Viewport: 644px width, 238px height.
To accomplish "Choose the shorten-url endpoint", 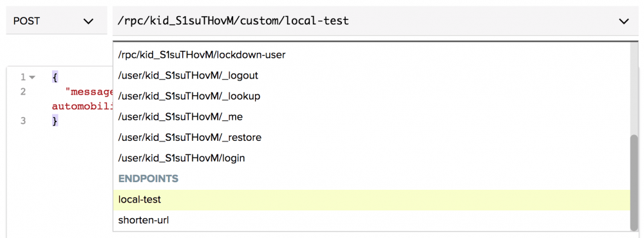I will [x=372, y=221].
